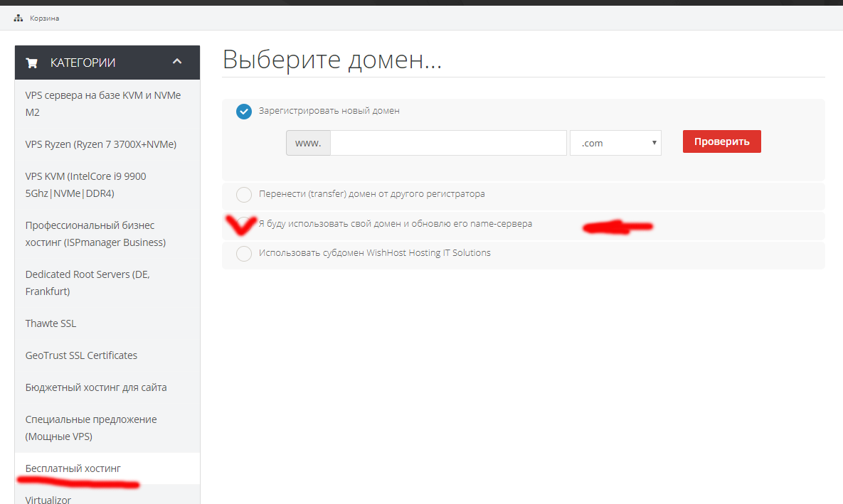Open GeoTrust SSL Certificates category

coord(107,355)
